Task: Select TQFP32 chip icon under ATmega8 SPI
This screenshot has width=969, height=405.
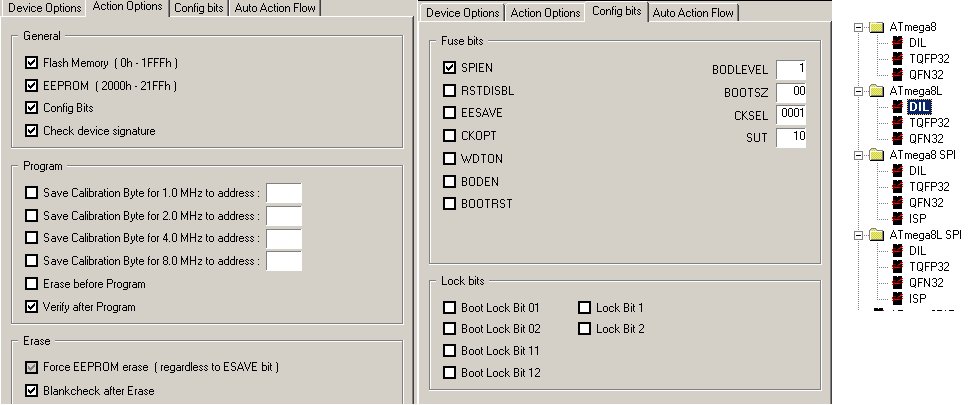Action: click(x=897, y=186)
